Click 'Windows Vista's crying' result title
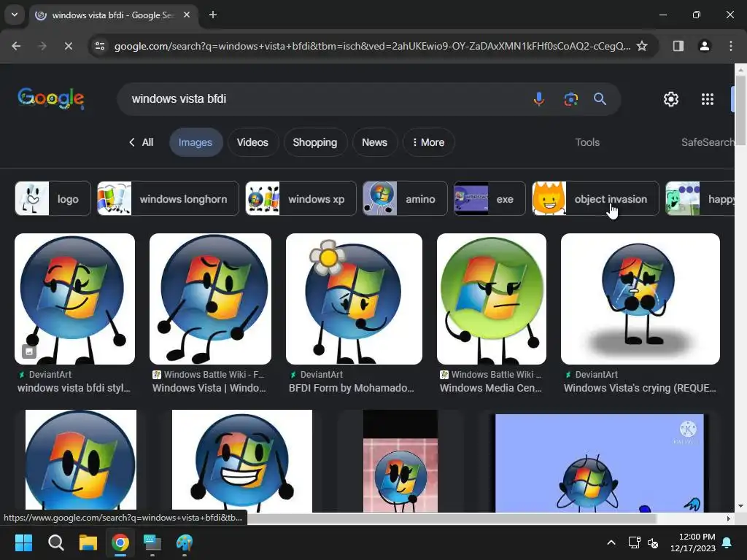This screenshot has width=747, height=560. pos(640,388)
